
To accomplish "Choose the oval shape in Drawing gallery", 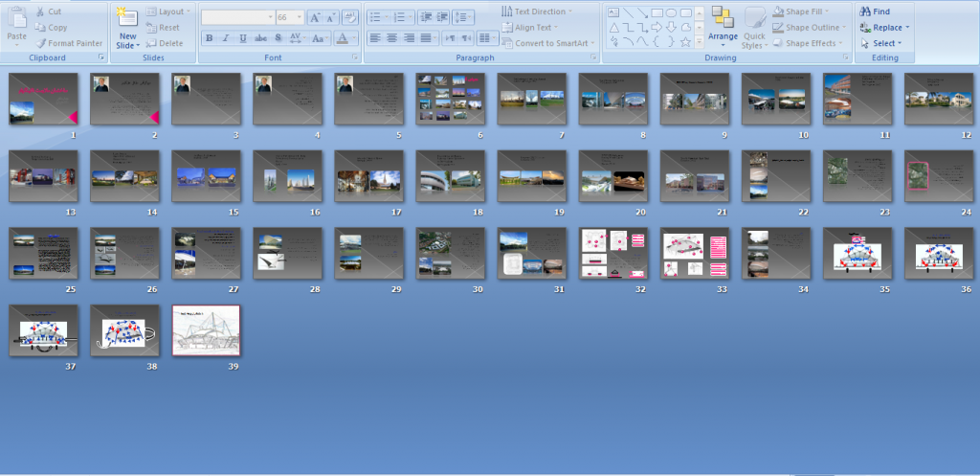I will [671, 12].
